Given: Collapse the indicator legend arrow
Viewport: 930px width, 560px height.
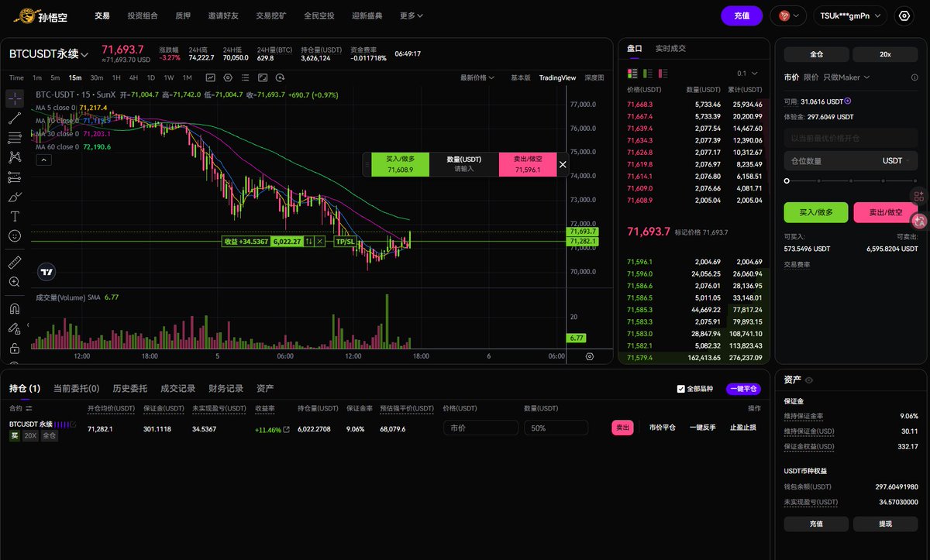Looking at the screenshot, I should [x=43, y=160].
